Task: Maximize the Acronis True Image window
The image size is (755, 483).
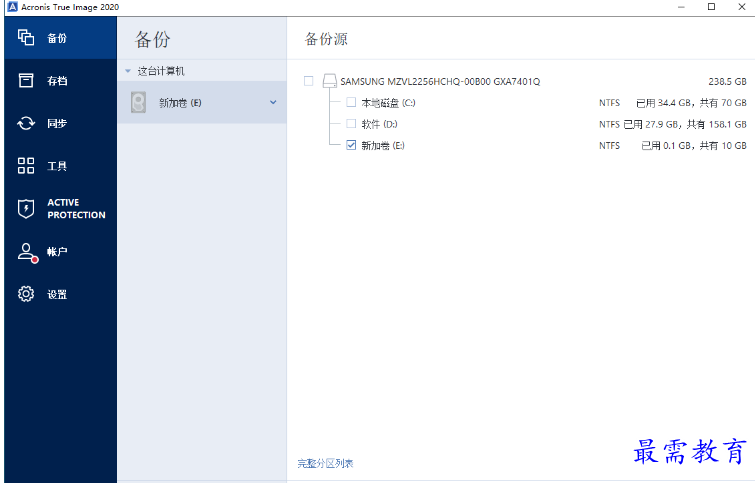Action: coord(711,7)
